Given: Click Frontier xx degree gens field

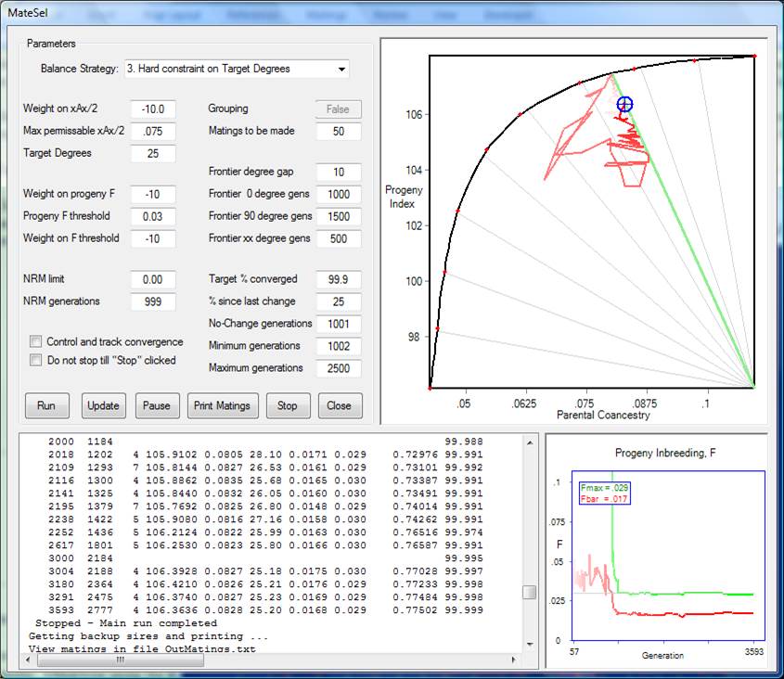Looking at the screenshot, I should [x=339, y=238].
